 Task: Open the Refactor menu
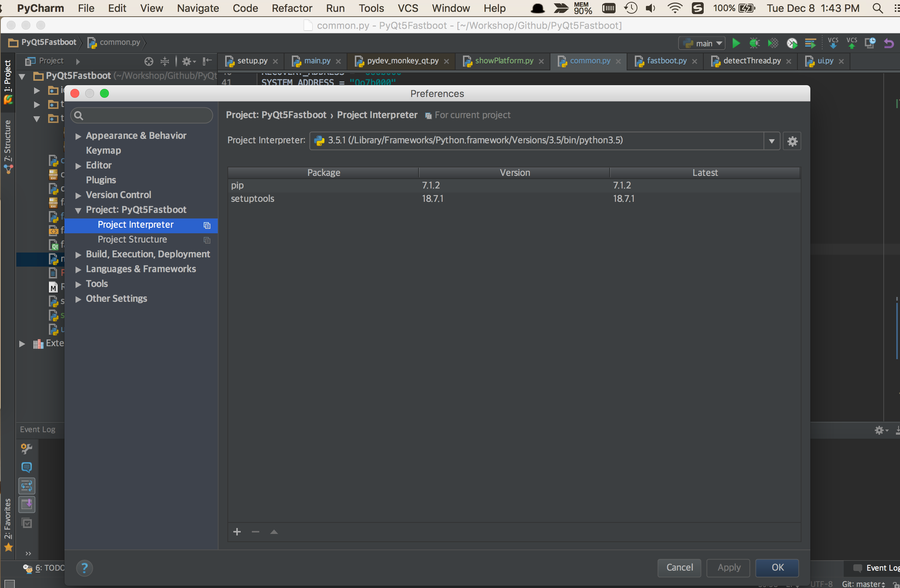click(291, 8)
